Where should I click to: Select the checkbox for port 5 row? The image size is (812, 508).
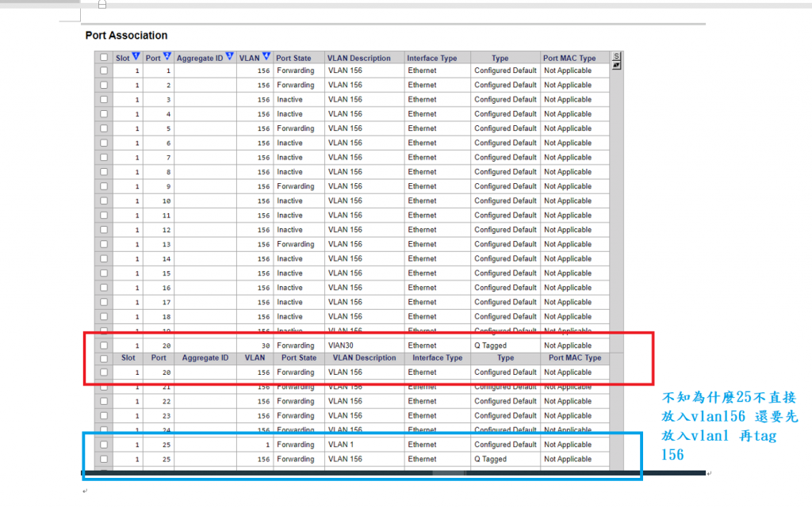104,128
